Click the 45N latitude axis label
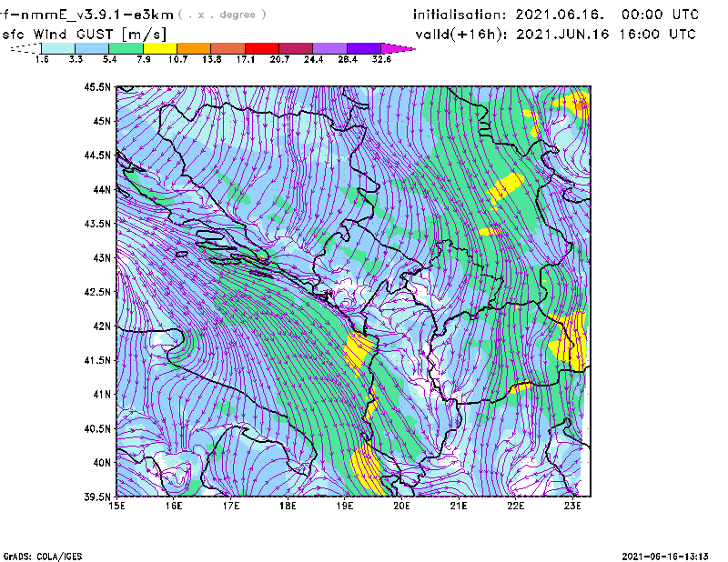 click(102, 121)
